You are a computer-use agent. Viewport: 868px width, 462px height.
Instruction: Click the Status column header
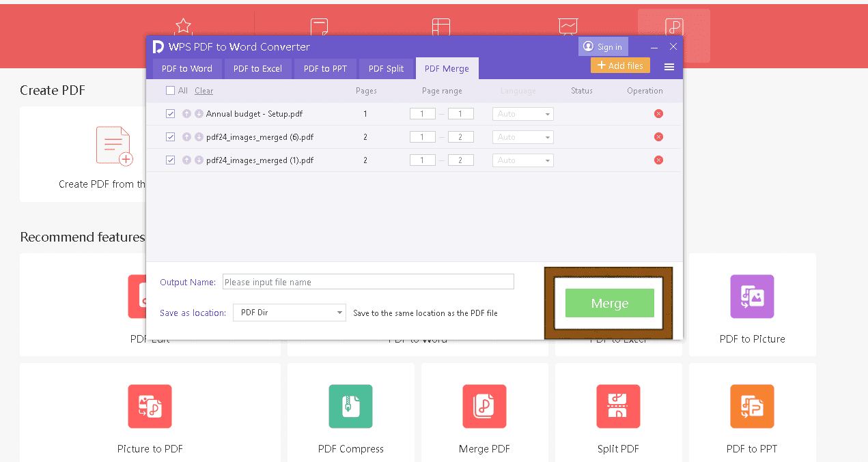[582, 91]
